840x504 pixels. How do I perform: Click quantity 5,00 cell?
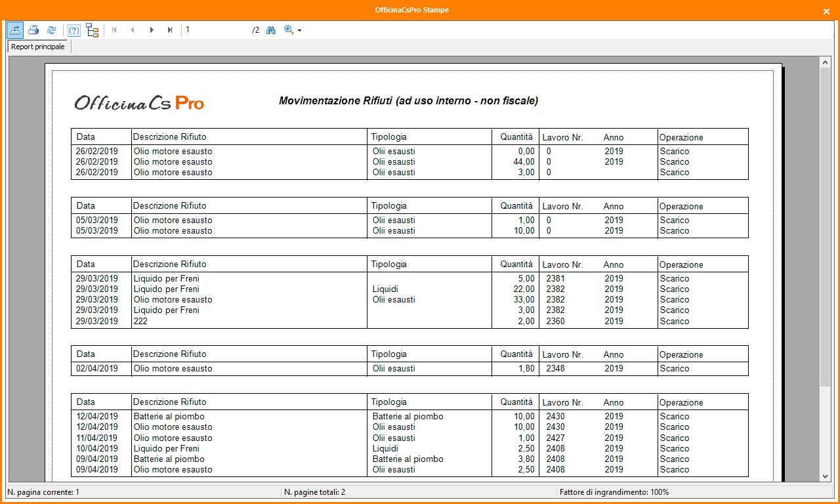[x=526, y=279]
